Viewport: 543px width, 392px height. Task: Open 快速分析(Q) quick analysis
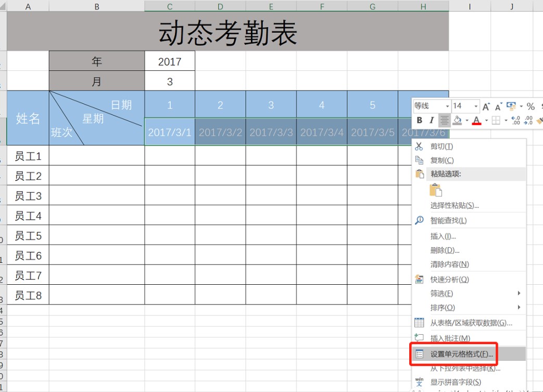point(470,280)
